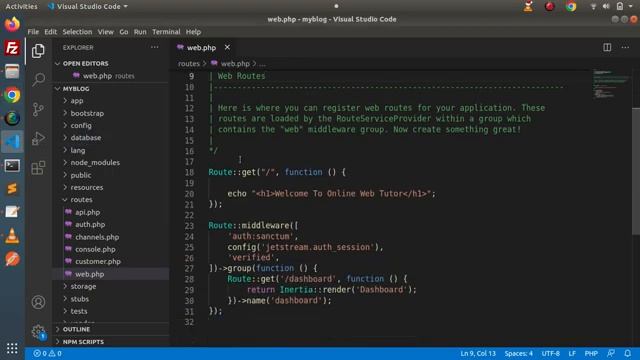Open the Search view in activity bar

38,79
